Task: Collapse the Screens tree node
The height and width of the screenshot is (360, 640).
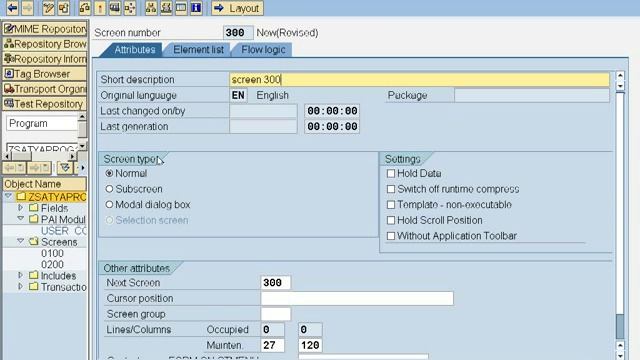Action: 20,241
